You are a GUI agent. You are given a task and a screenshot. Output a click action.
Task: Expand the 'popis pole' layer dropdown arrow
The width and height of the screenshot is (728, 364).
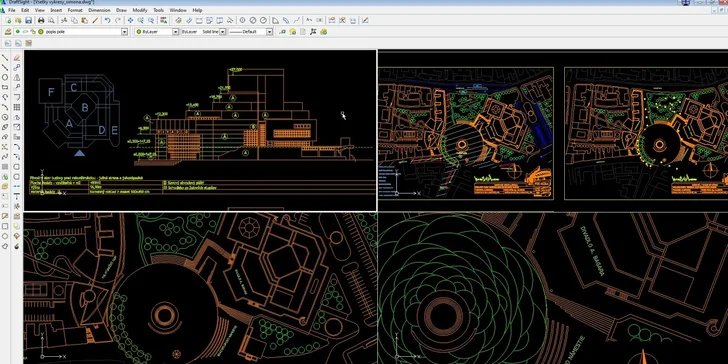pyautogui.click(x=124, y=32)
